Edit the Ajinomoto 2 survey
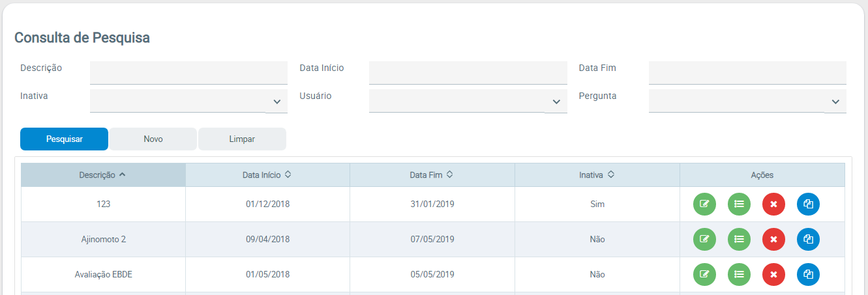 pos(704,239)
